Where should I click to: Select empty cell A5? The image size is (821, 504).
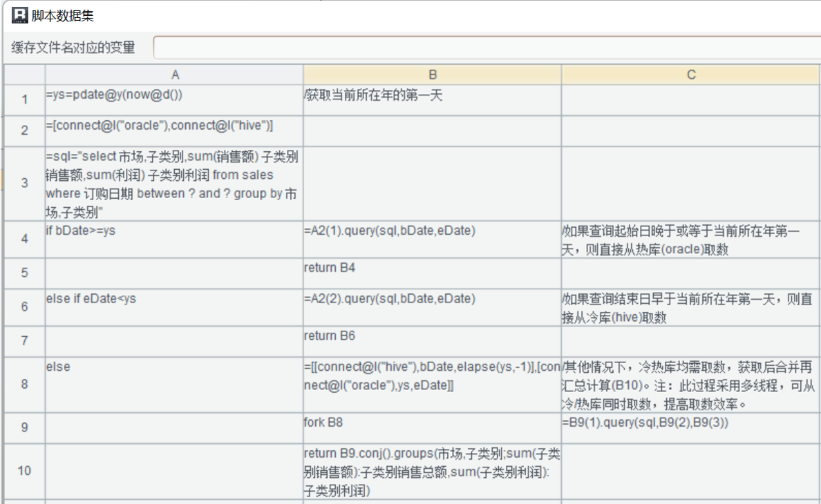tap(174, 273)
